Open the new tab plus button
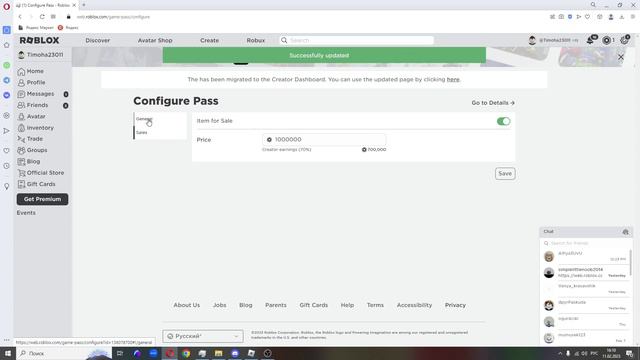640x360 pixels. point(84,5)
